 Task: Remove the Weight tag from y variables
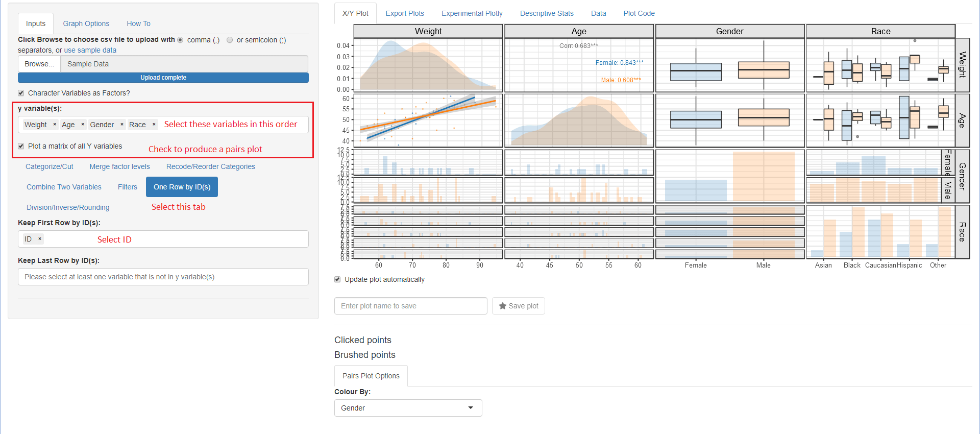[x=55, y=125]
